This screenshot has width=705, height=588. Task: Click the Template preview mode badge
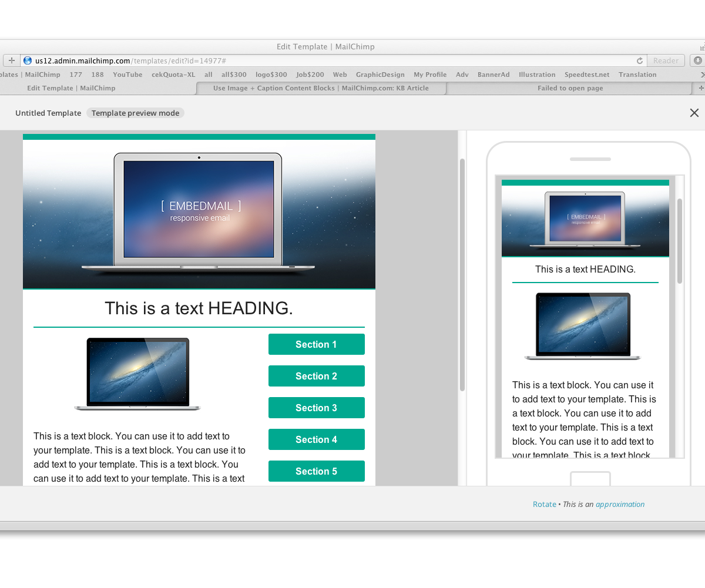pyautogui.click(x=135, y=113)
